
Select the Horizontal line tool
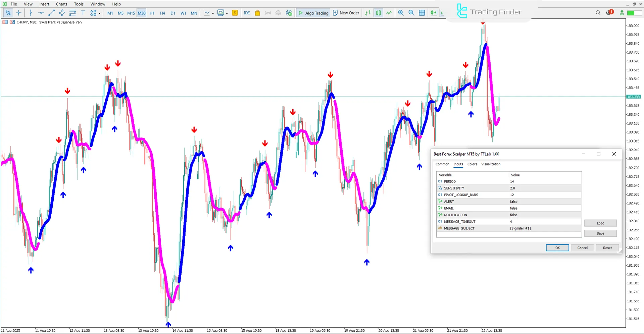coord(41,13)
